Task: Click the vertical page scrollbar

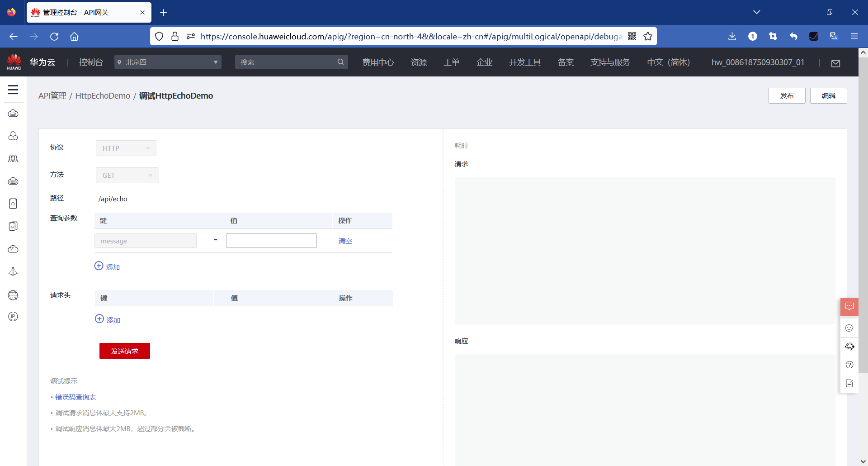Action: pyautogui.click(x=863, y=215)
